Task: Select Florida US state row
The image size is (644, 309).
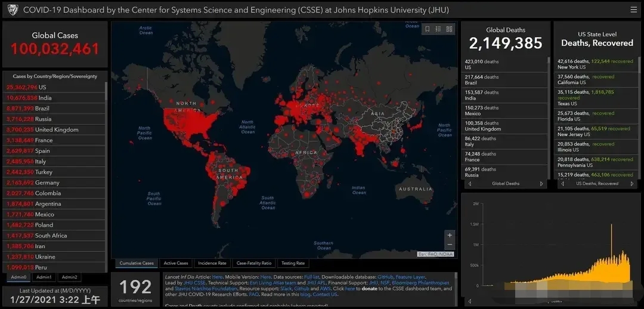Action: (596, 116)
